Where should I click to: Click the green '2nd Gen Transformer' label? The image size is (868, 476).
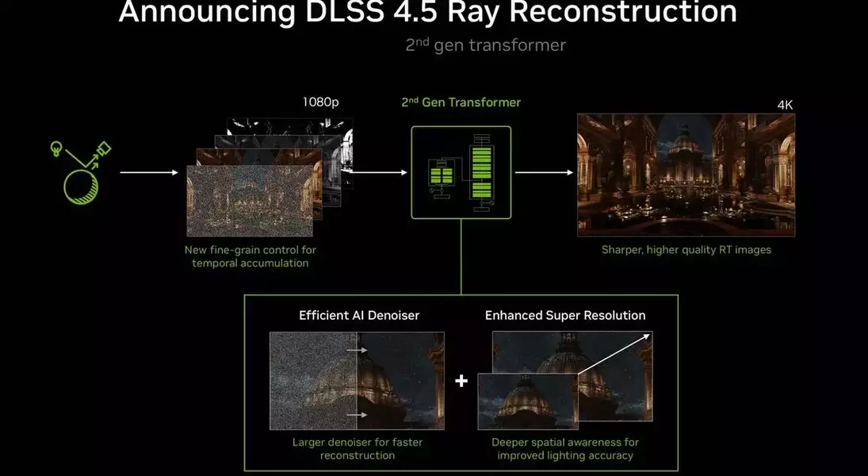pos(461,102)
